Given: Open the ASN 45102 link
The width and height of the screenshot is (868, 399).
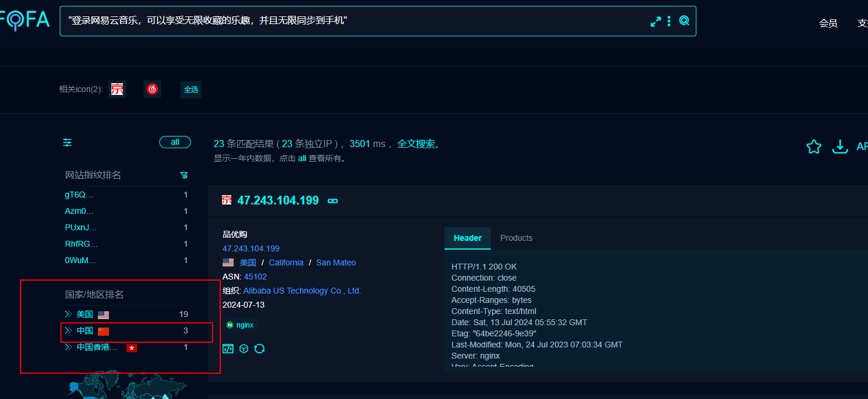Looking at the screenshot, I should click(x=255, y=277).
